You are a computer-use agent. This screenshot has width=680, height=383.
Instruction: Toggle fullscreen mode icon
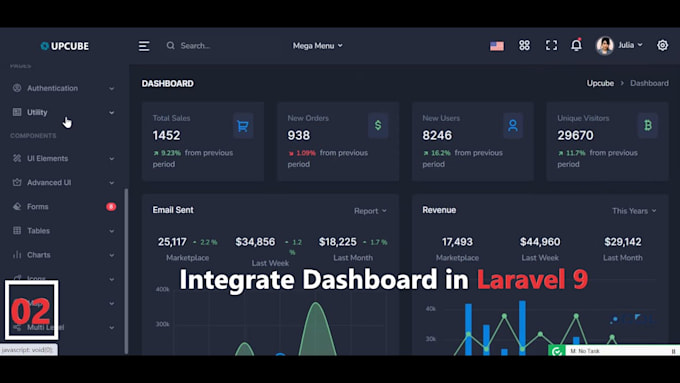[x=551, y=45]
